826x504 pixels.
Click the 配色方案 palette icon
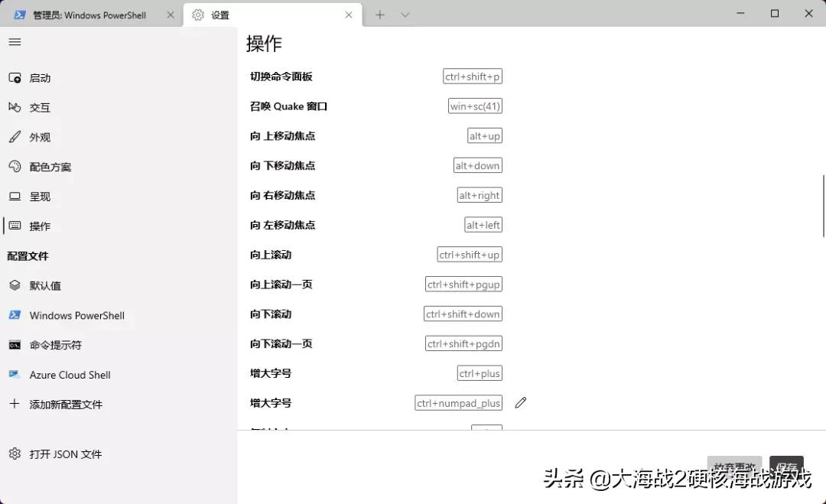15,167
